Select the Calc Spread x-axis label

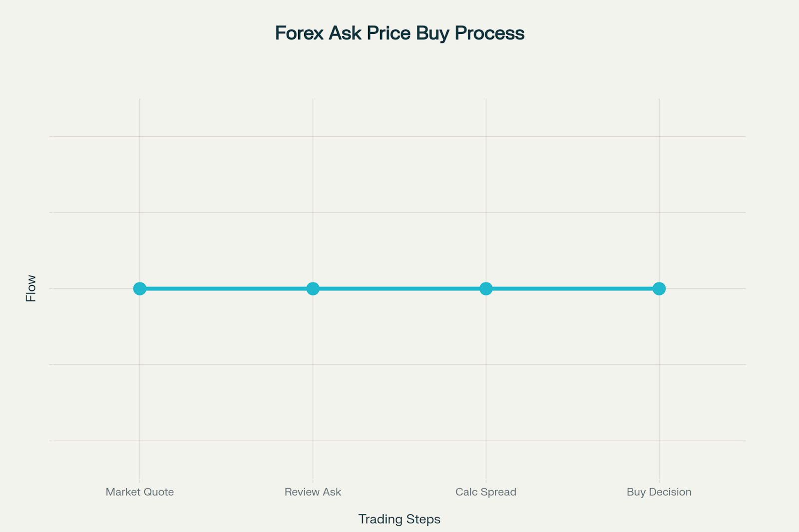(486, 492)
